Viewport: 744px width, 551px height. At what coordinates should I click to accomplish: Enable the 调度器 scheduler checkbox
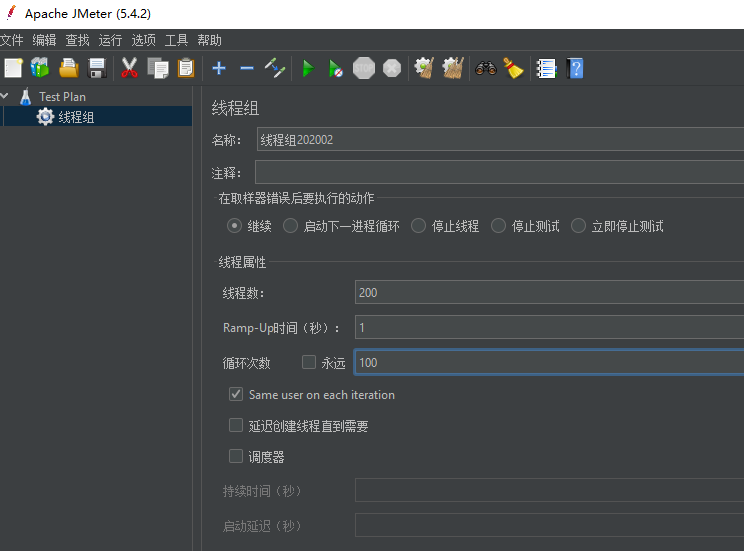[x=236, y=457]
